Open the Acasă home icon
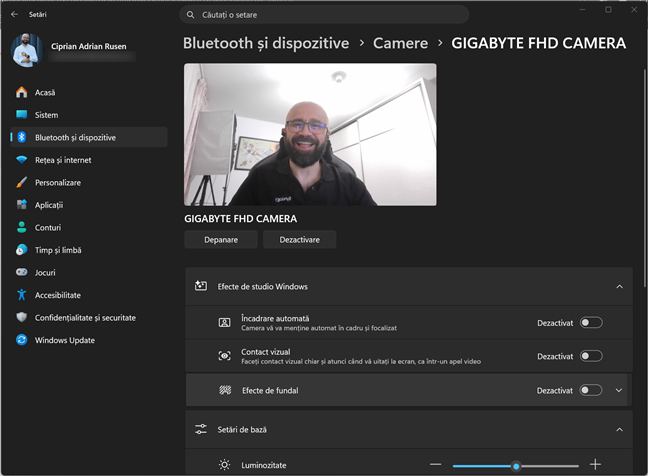Image resolution: width=648 pixels, height=476 pixels. [x=21, y=92]
